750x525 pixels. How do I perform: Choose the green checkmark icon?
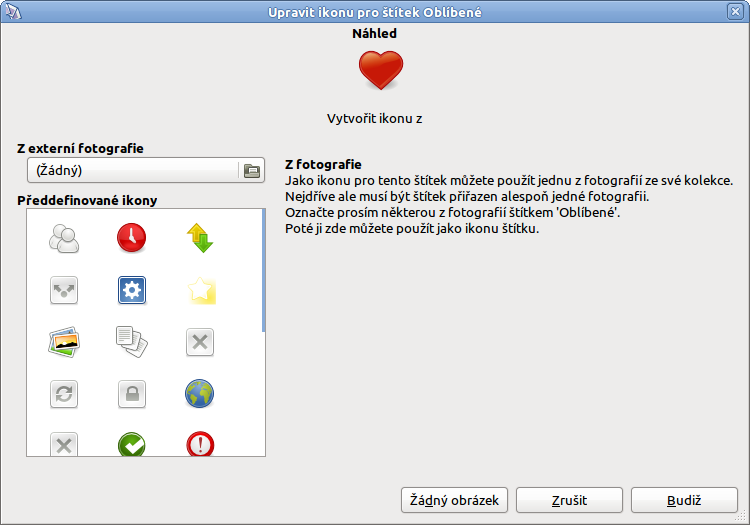pyautogui.click(x=132, y=444)
